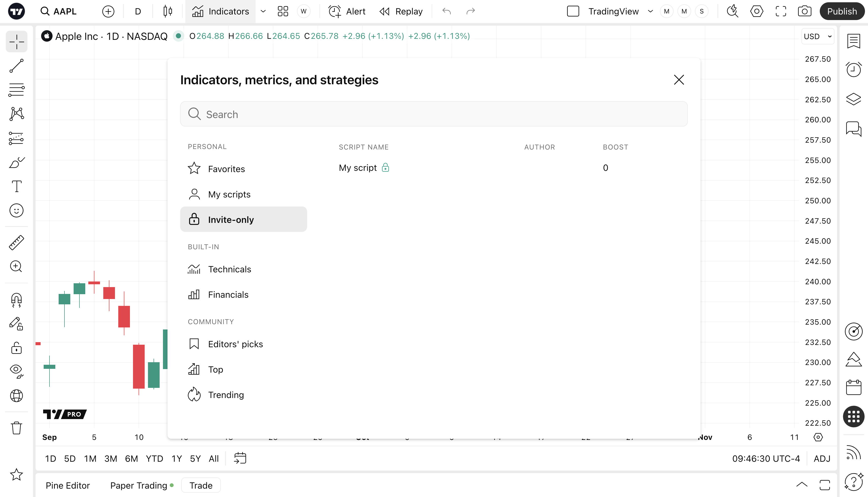Select the ruler measure tool
Image resolution: width=868 pixels, height=497 pixels.
pyautogui.click(x=16, y=242)
